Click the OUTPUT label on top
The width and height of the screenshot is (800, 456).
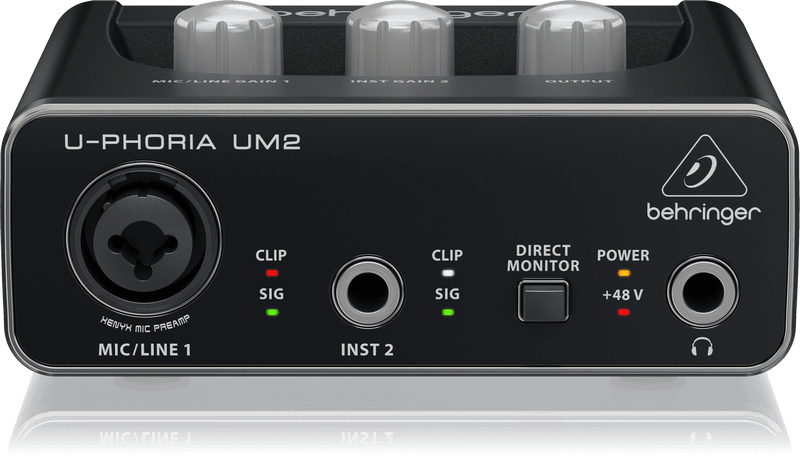coord(578,81)
